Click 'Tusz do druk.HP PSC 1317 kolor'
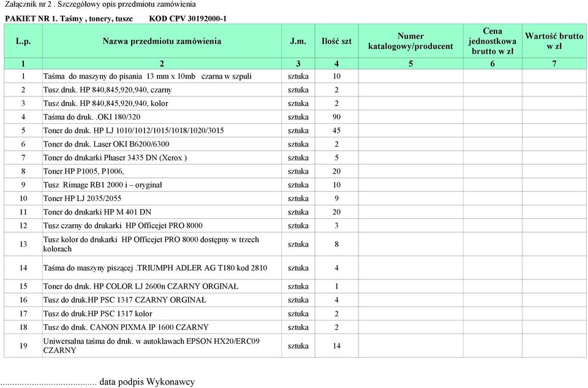588x388 pixels. tap(97, 313)
